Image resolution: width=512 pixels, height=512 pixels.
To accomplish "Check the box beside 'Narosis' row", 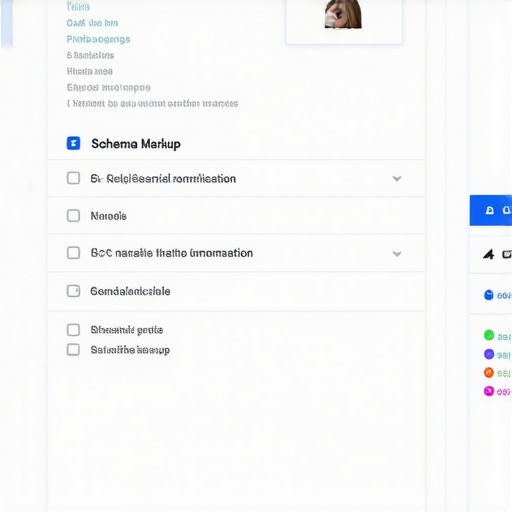I will click(x=73, y=216).
